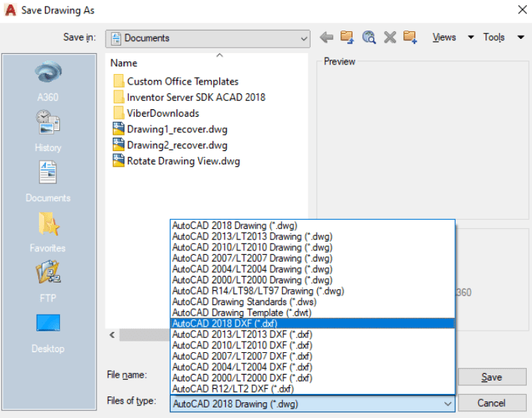The width and height of the screenshot is (532, 418).
Task: Open the Save in Documents dropdown
Action: click(x=208, y=38)
